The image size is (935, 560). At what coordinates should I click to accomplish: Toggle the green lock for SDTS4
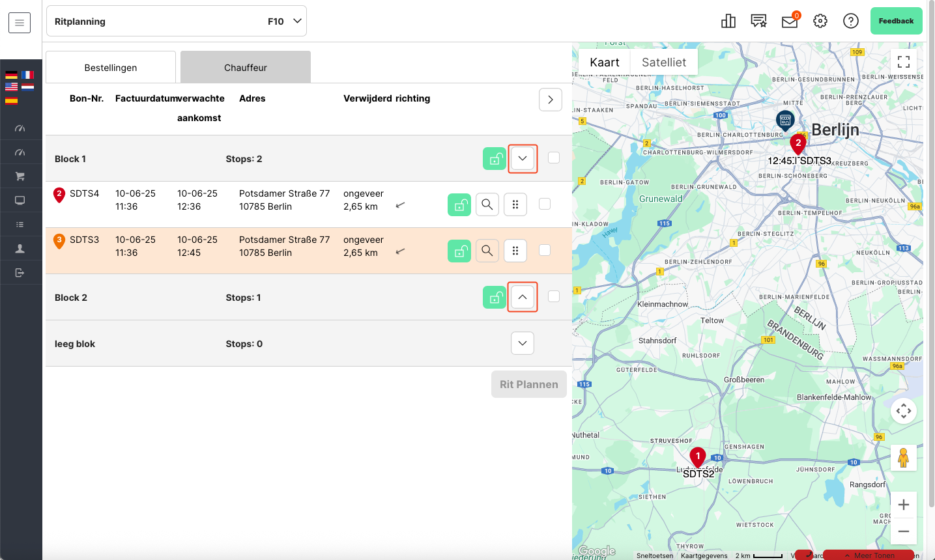(459, 204)
